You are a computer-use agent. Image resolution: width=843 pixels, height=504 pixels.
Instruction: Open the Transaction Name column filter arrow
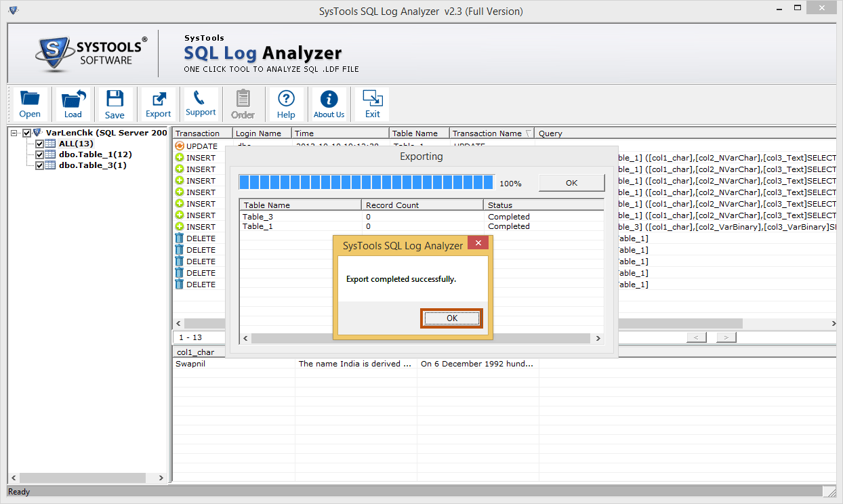tap(529, 133)
